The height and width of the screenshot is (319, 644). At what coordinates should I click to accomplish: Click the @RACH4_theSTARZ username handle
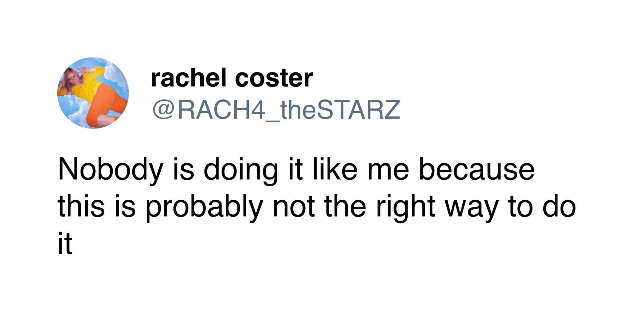[x=276, y=109]
